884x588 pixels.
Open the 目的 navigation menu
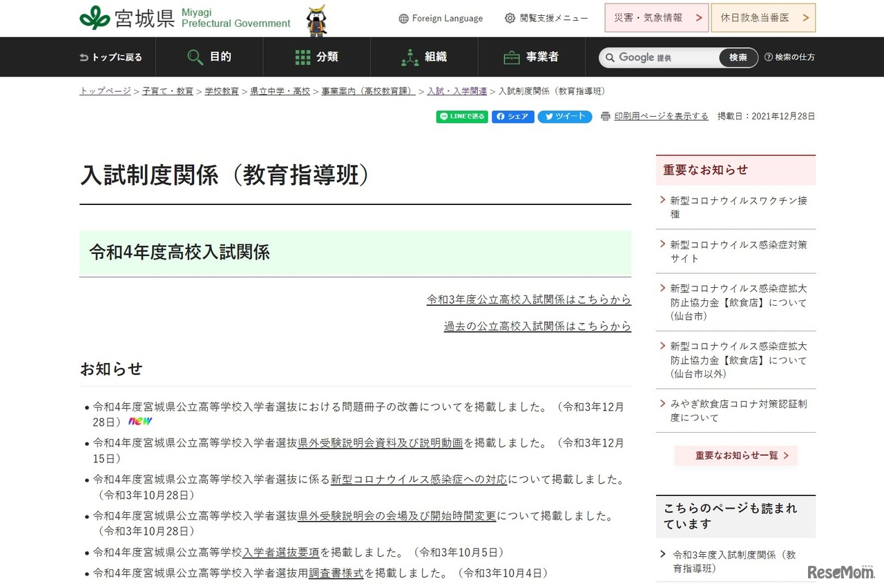209,57
